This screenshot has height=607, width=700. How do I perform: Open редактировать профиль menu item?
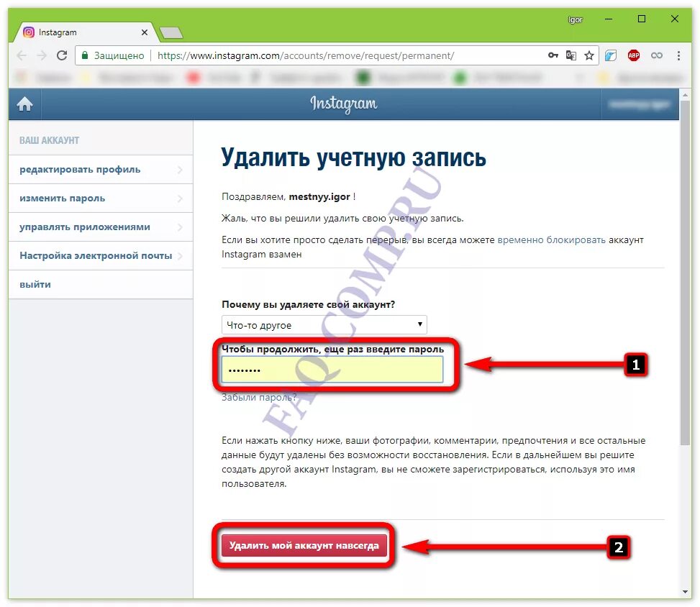(101, 170)
